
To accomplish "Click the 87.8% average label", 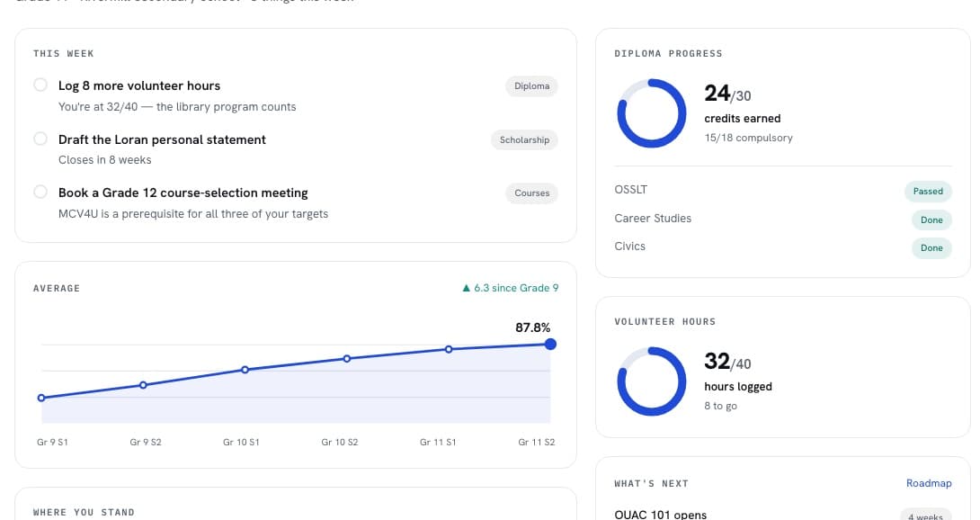I will tap(532, 327).
